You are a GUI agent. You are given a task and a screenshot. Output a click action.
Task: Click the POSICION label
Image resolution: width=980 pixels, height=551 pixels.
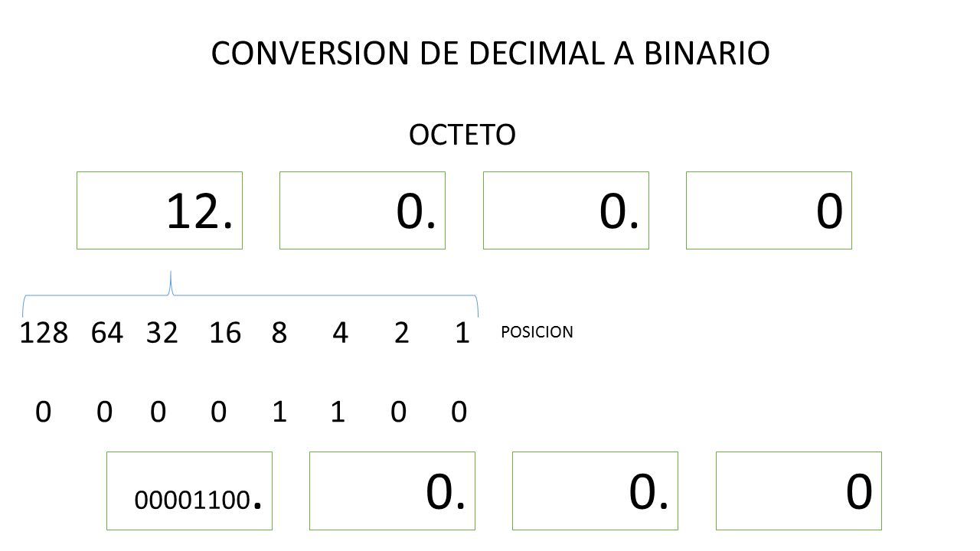(x=537, y=333)
